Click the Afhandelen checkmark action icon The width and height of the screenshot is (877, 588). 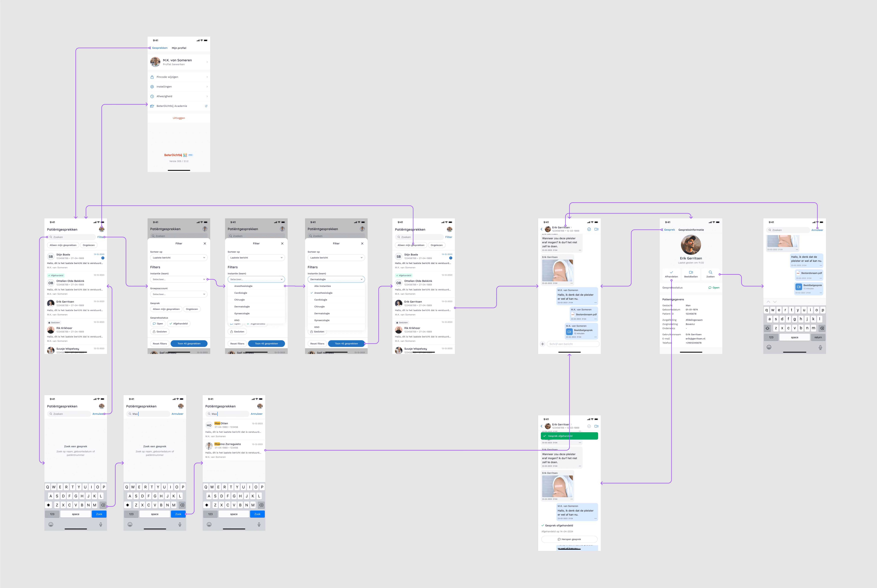(671, 272)
